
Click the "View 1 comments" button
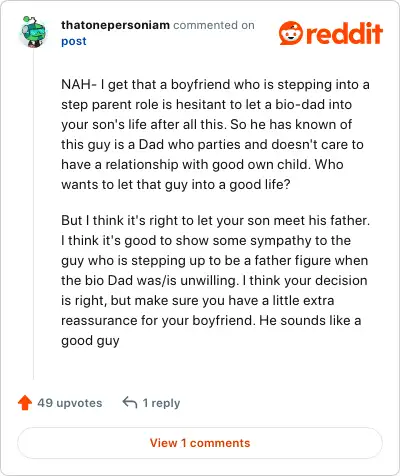point(200,443)
